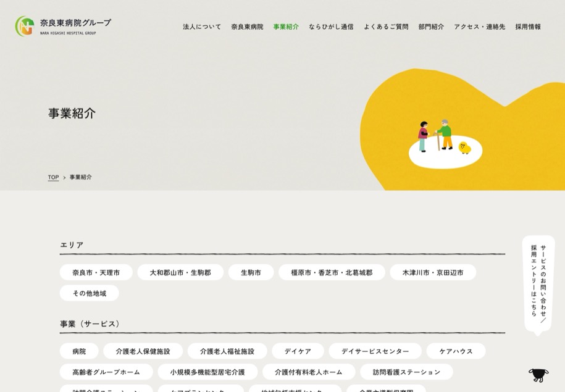Select the 高齢者グループホーム service
The width and height of the screenshot is (565, 392).
coord(106,372)
